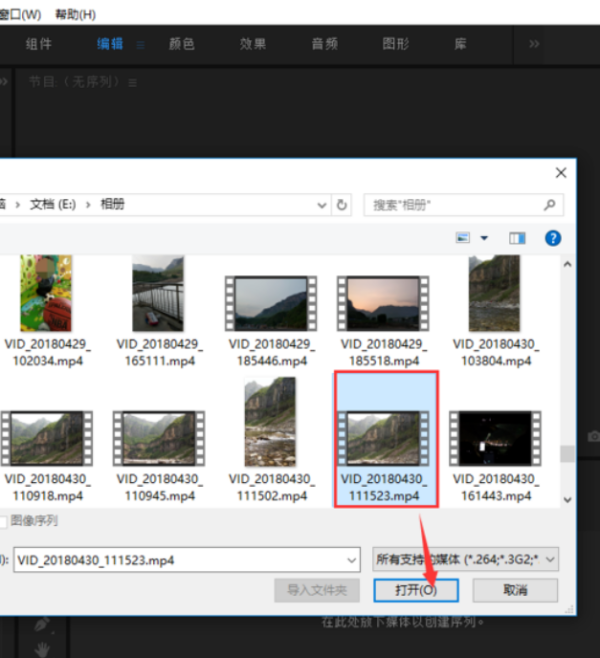The image size is (600, 658).
Task: Select video VID_20180429_102034.mp4
Action: 47,311
